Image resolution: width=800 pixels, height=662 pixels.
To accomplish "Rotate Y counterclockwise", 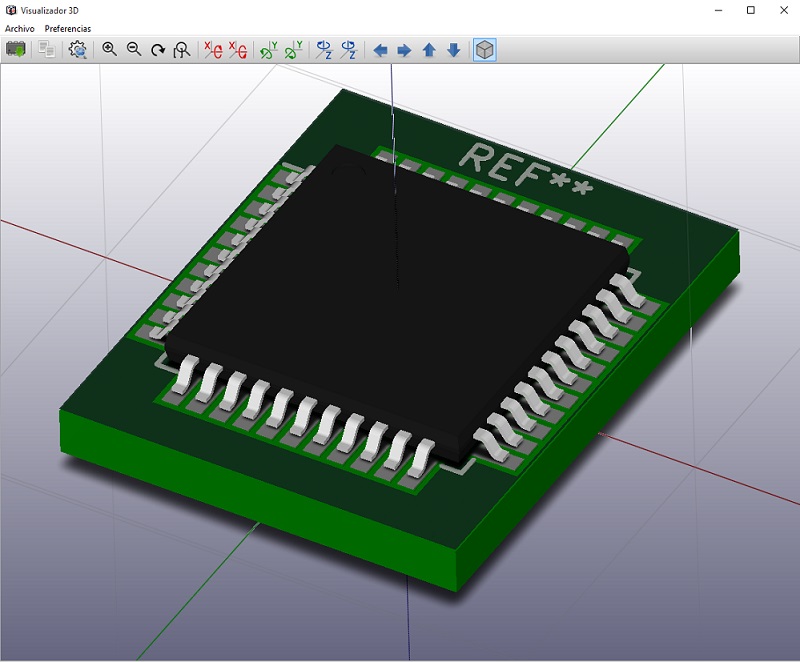I will (x=293, y=50).
